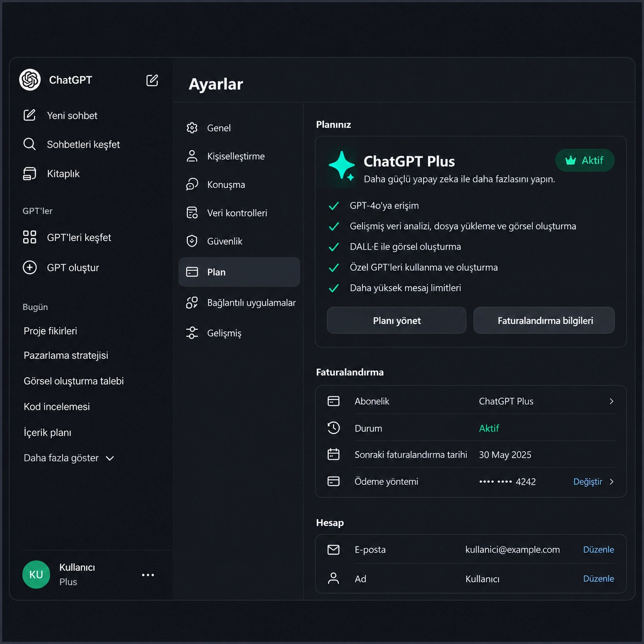Select GPT oluştur in sidebar
Viewport: 644px width, 644px height.
click(x=61, y=268)
